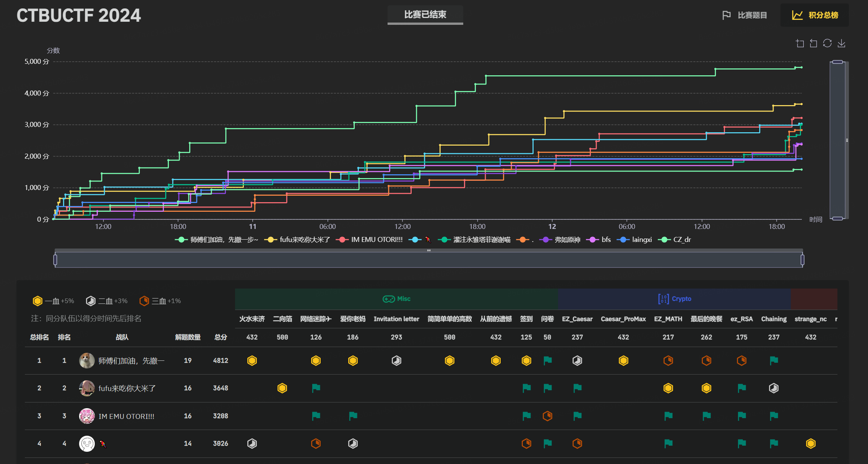868x464 pixels.
Task: Click the horizontal time range slider track
Action: pyautogui.click(x=428, y=260)
